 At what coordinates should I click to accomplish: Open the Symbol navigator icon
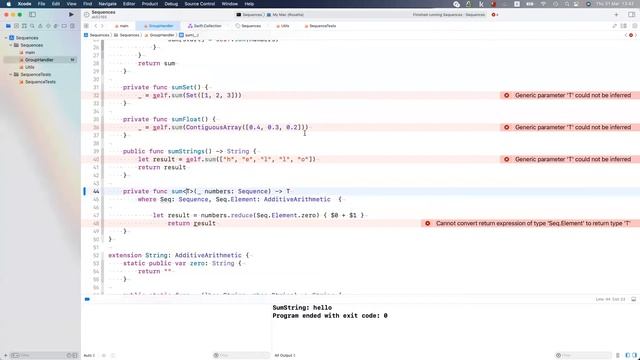coord(24,26)
